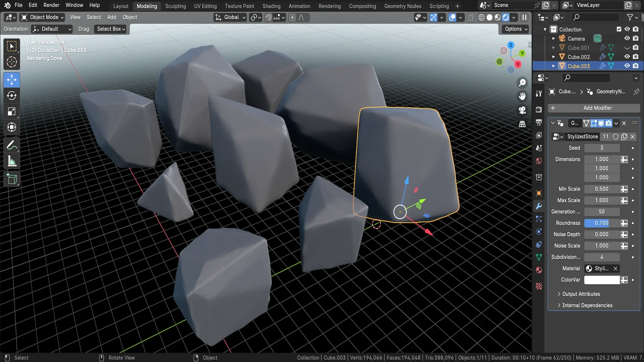Enable snapping with the magnet icon

pyautogui.click(x=268, y=17)
